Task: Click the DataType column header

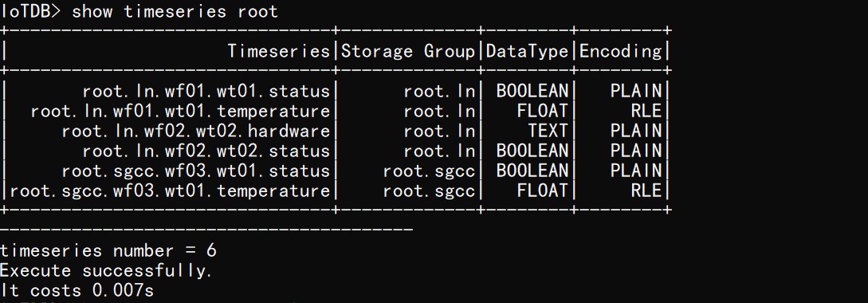Action: (527, 51)
